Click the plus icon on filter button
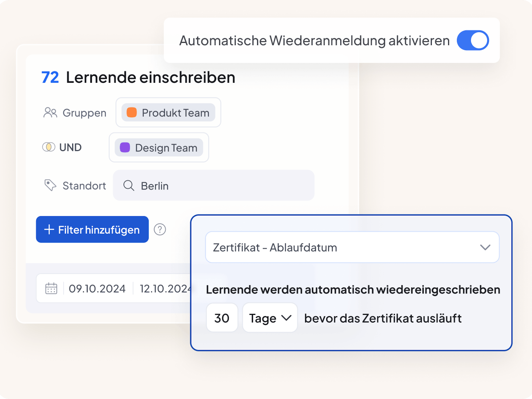This screenshot has height=399, width=532. (x=49, y=230)
